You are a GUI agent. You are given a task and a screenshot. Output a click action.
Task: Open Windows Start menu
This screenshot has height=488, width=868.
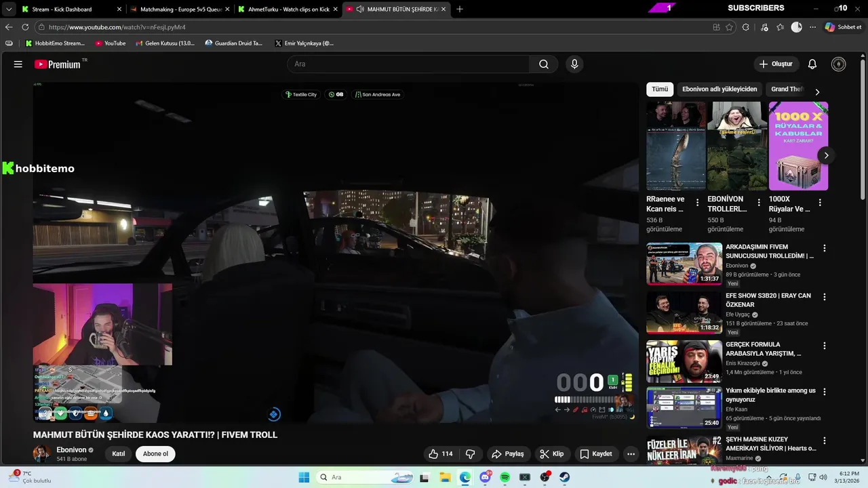click(304, 477)
